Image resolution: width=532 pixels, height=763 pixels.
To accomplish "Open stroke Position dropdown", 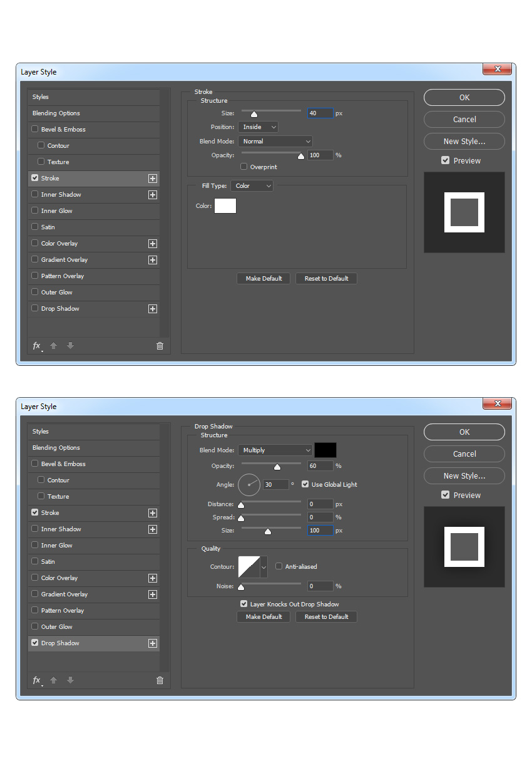I will coord(258,127).
